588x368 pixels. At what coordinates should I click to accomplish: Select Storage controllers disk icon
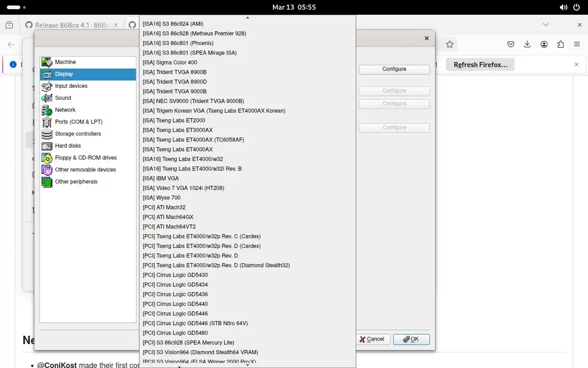pos(47,134)
